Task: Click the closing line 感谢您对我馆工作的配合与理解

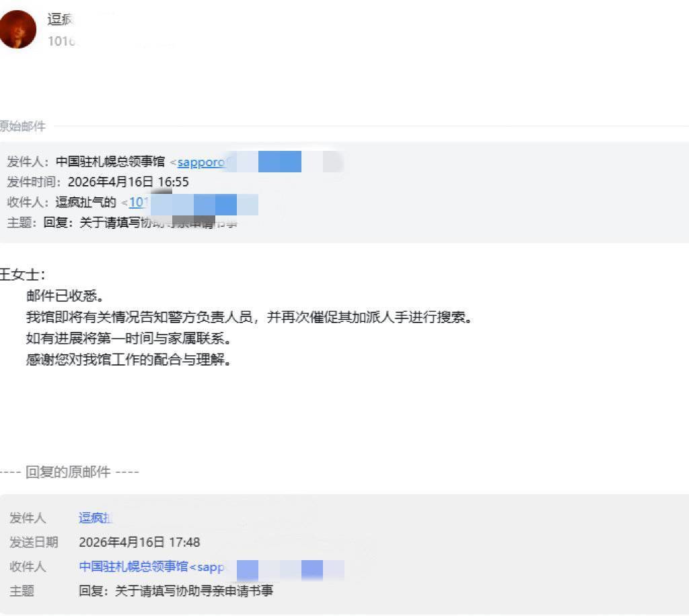Action: (129, 360)
